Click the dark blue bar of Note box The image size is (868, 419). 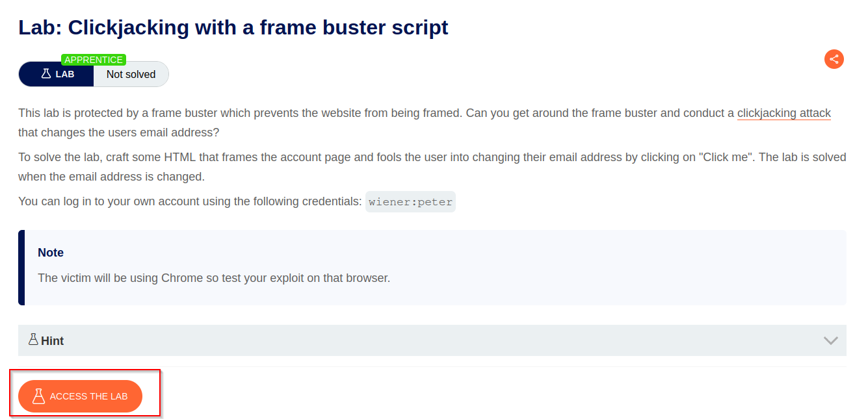(x=21, y=267)
